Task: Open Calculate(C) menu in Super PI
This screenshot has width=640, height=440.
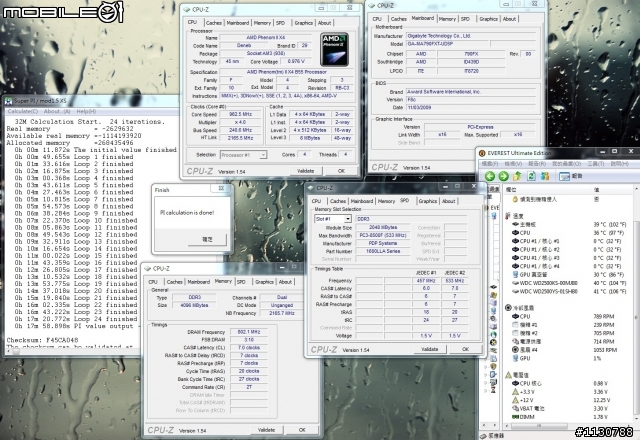Action: point(22,111)
